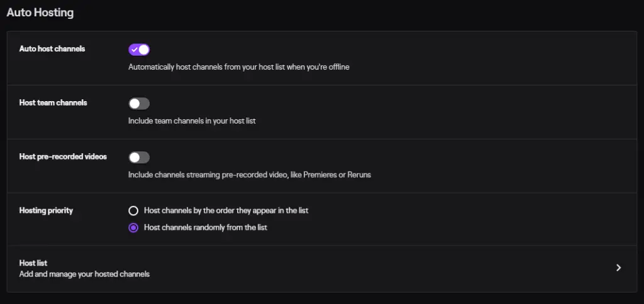Click the Auto Hosting page heading
This screenshot has width=644, height=304.
(40, 13)
